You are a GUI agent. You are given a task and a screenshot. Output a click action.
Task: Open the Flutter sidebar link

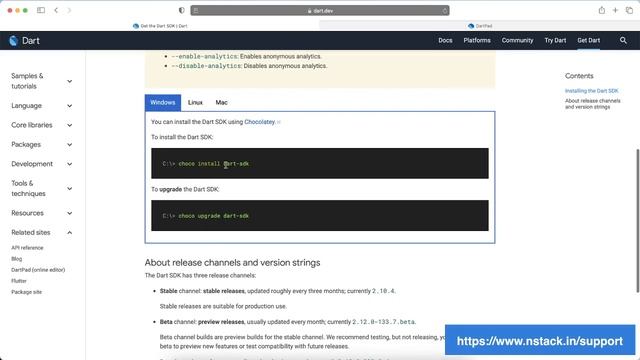[x=19, y=281]
